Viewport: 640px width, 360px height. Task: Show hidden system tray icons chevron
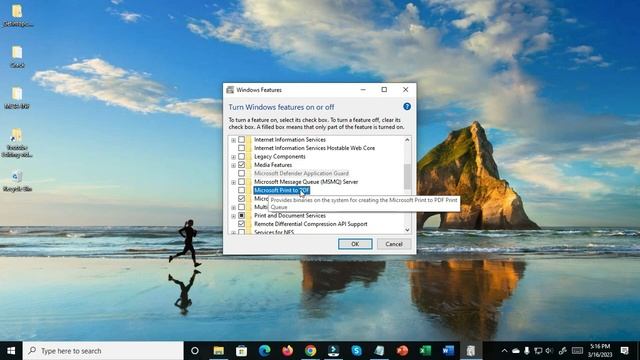(x=504, y=351)
